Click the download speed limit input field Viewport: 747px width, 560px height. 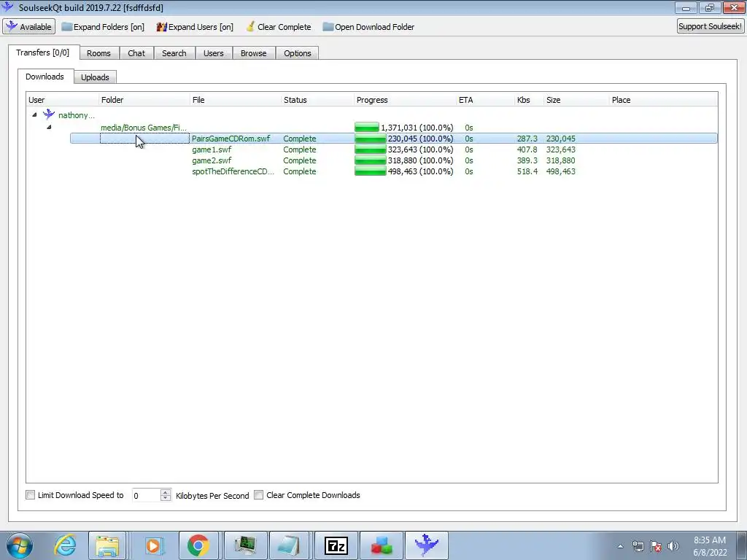(146, 495)
